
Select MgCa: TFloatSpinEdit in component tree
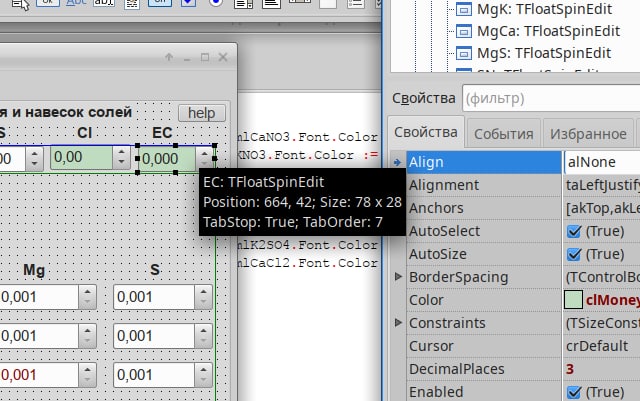[x=549, y=31]
